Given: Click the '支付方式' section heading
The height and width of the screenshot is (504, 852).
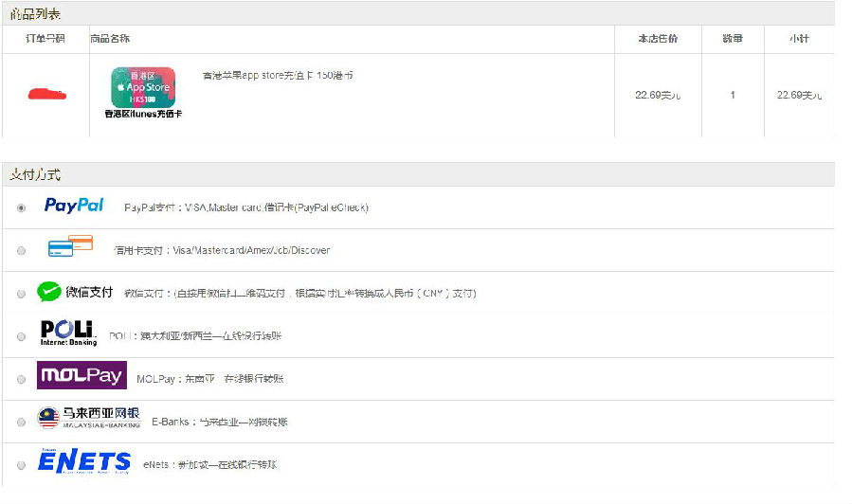Looking at the screenshot, I should [35, 175].
